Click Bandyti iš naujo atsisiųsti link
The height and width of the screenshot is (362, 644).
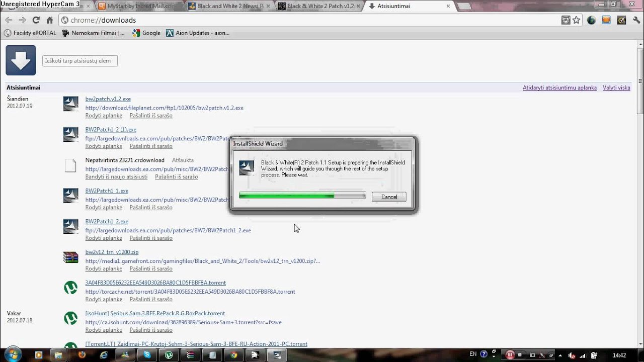pyautogui.click(x=116, y=177)
